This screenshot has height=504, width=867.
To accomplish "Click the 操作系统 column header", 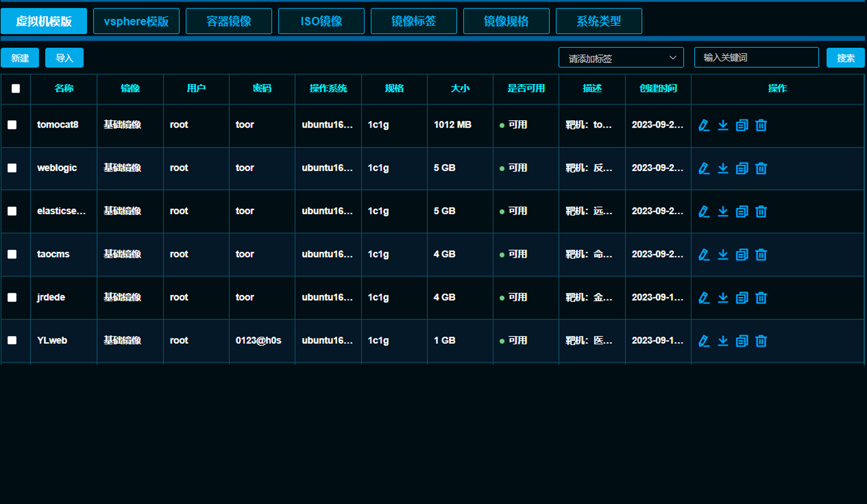I will (328, 88).
